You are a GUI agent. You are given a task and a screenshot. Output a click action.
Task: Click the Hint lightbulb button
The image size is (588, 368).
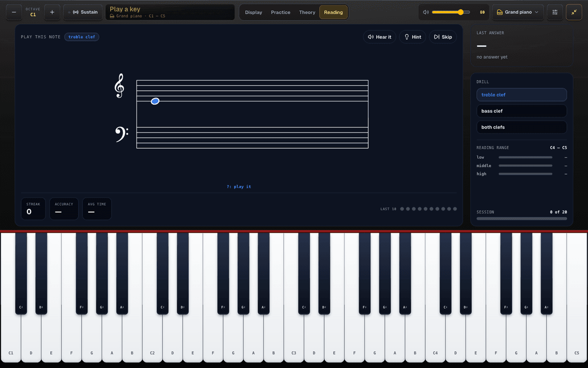(x=413, y=37)
